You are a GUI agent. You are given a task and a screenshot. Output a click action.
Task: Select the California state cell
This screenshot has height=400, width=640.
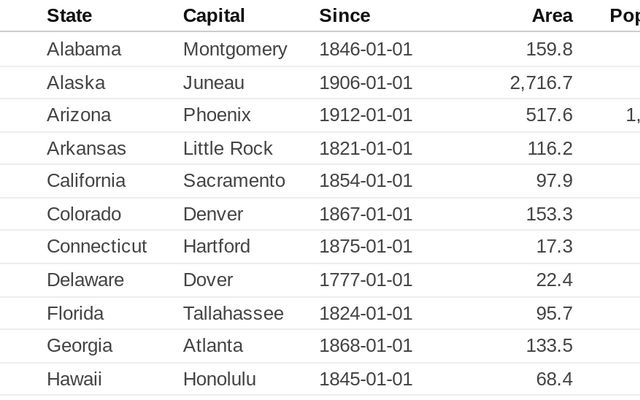(86, 181)
